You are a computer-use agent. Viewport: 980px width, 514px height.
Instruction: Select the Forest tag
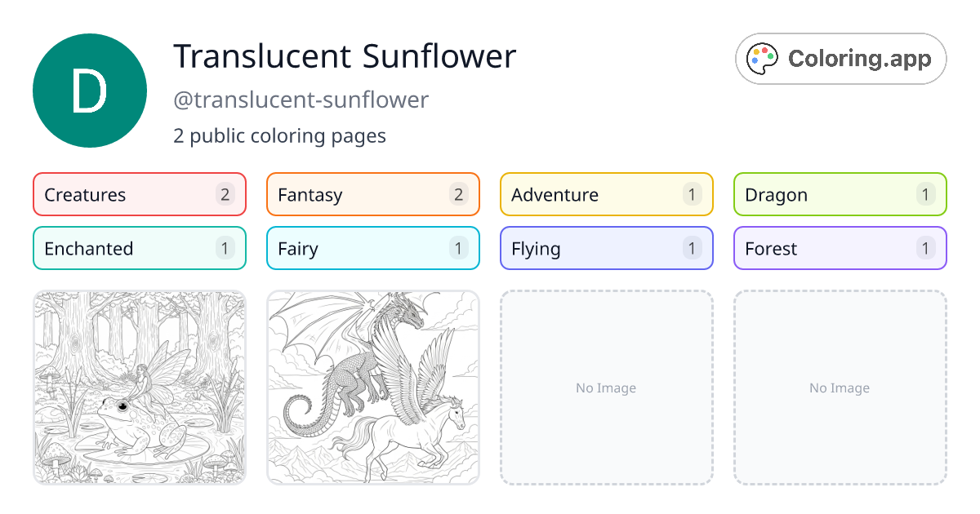point(840,248)
